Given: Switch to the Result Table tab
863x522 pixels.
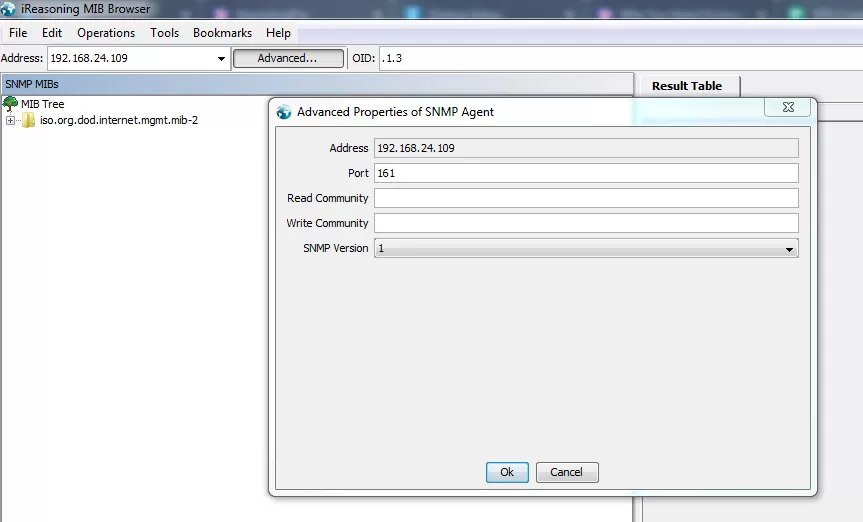Looking at the screenshot, I should [x=686, y=86].
